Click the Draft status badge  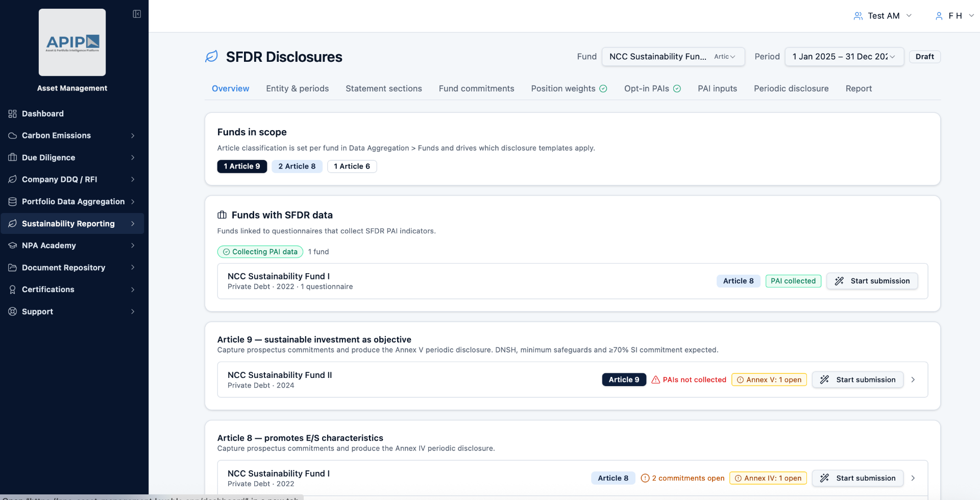tap(925, 57)
